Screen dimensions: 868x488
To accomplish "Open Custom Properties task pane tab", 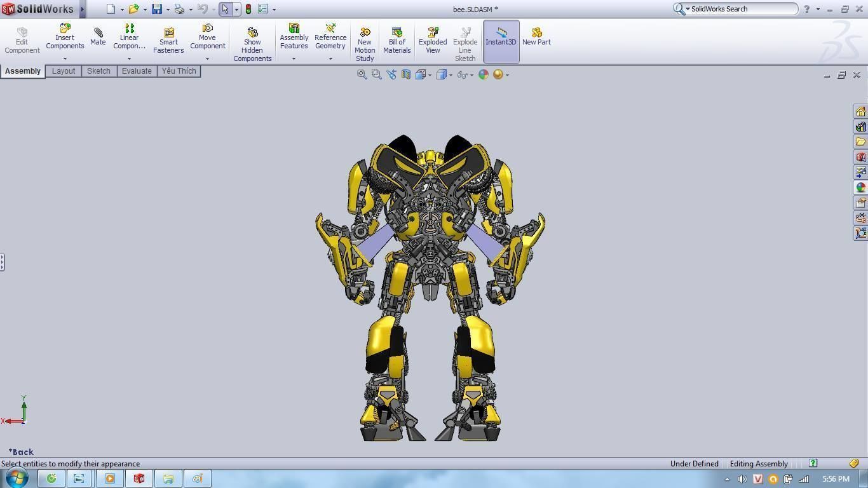I will pos(860,203).
